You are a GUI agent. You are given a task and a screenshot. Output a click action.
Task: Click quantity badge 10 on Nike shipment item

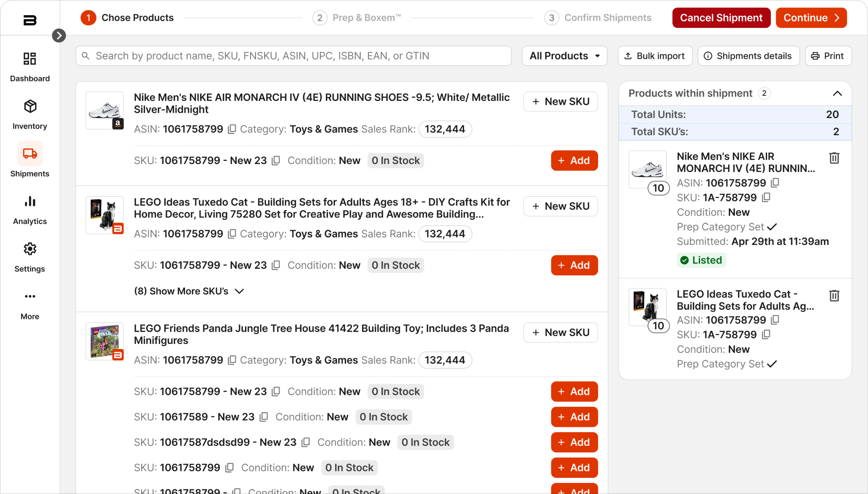[x=658, y=188]
